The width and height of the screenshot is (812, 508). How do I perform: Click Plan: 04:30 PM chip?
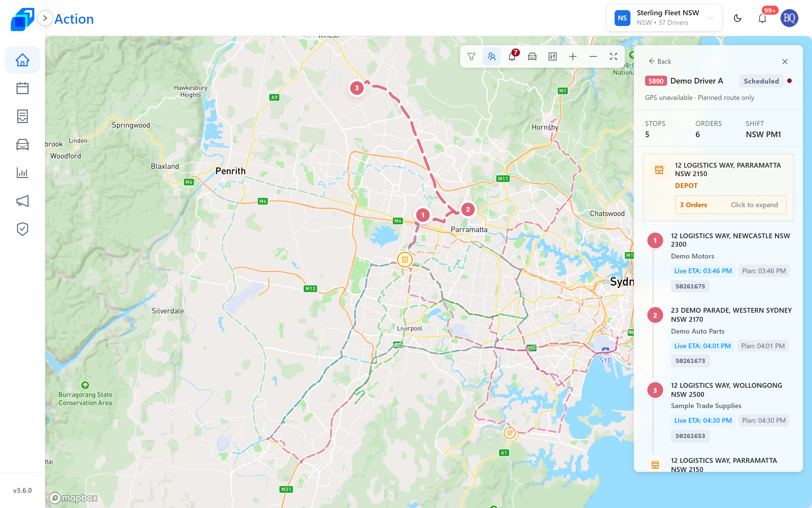[x=764, y=420]
